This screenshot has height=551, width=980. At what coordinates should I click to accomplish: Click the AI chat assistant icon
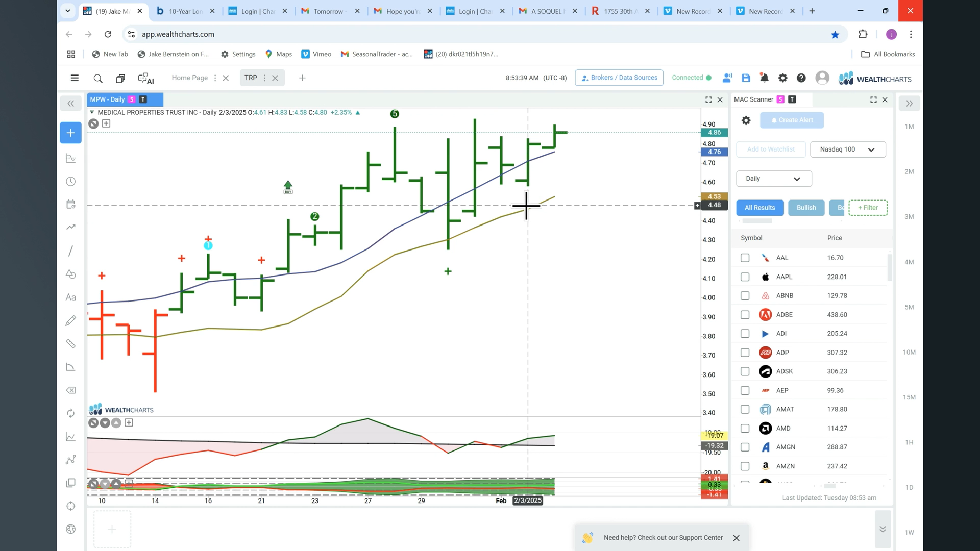146,79
